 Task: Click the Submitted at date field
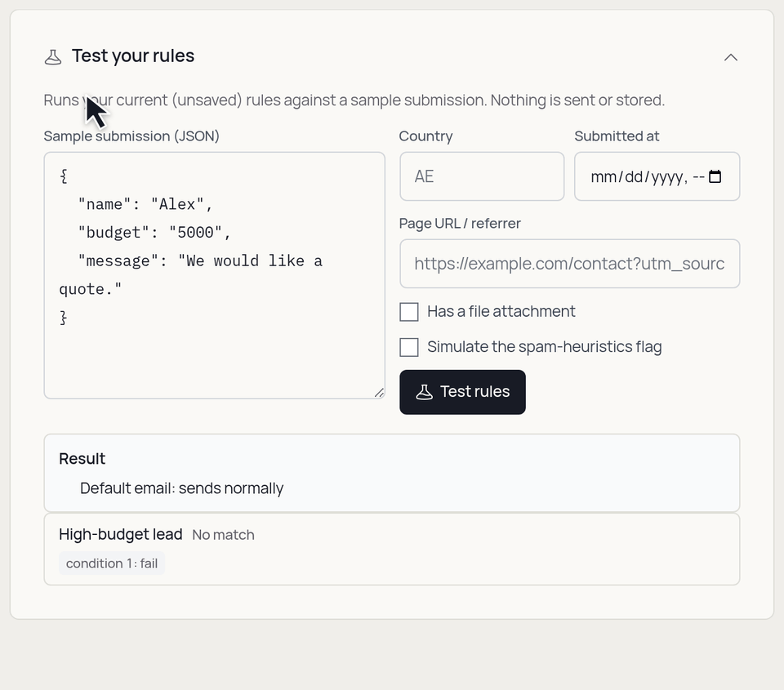(657, 176)
